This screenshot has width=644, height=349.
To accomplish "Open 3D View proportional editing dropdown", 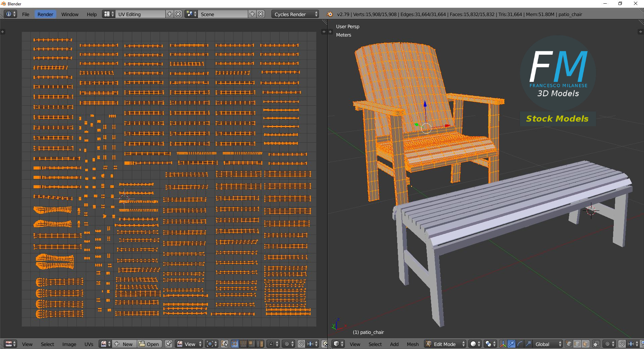I will 609,344.
